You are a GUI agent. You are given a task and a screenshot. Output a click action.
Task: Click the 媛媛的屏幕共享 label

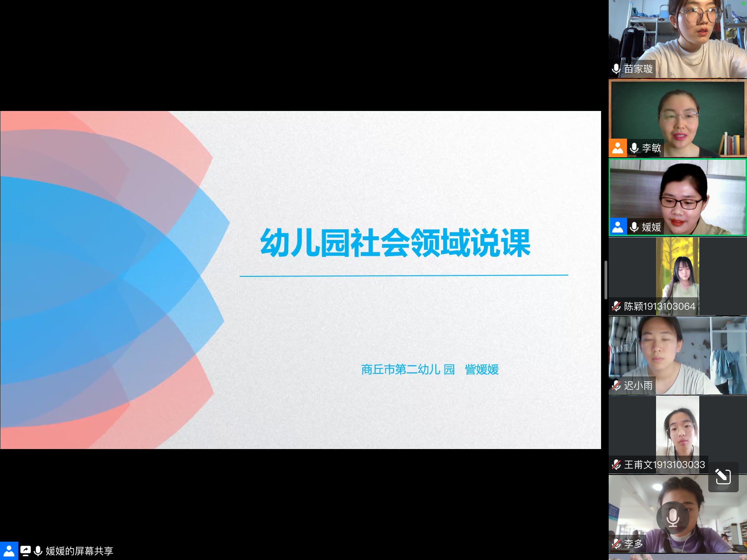(x=80, y=551)
